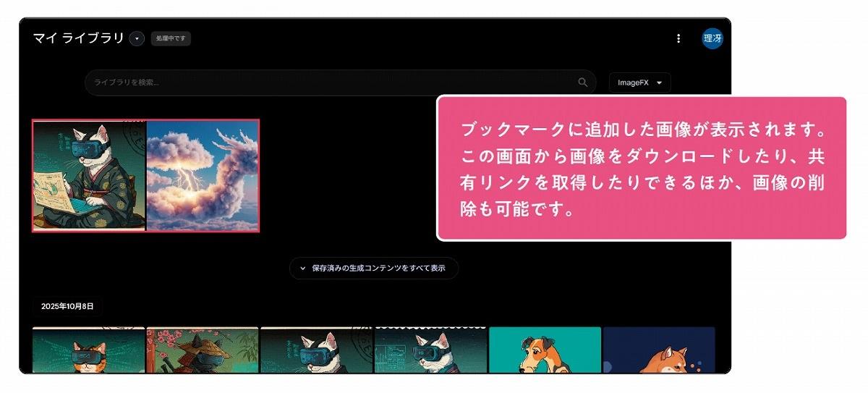Select the orange cat with VR goggles thumbnail

89,350
